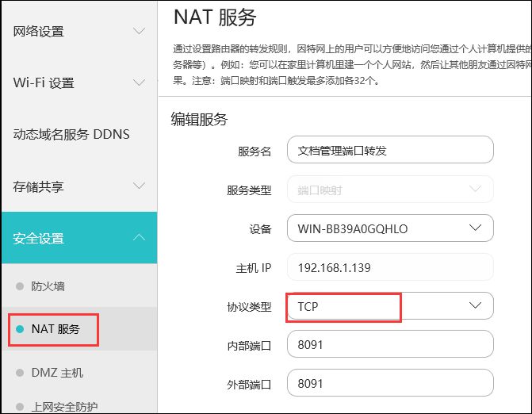The width and height of the screenshot is (532, 414).
Task: Click the greyed-out 服务类型 dropdown
Action: (389, 190)
